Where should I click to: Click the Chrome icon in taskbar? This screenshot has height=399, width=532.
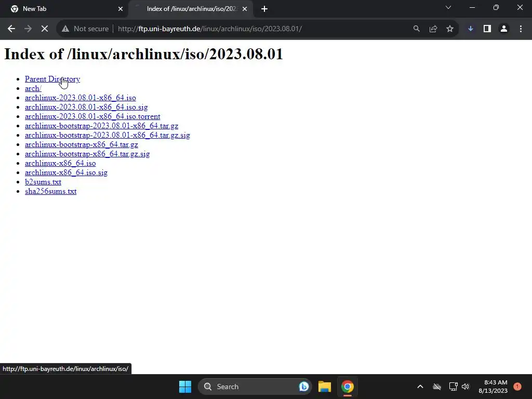pyautogui.click(x=348, y=387)
